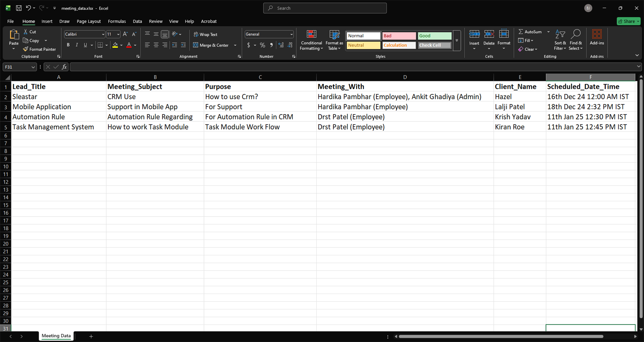The image size is (644, 342).
Task: Apply the Good cell style swatch
Action: (434, 36)
